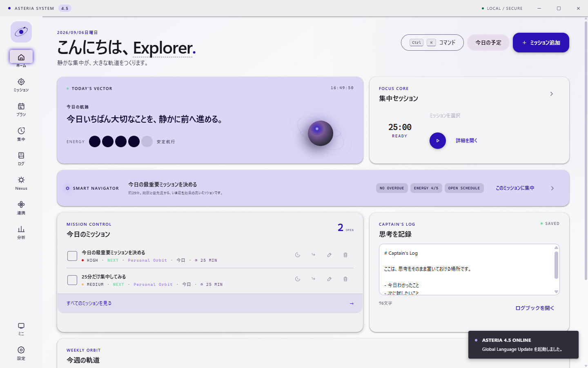Click the OPEN SCHEDULE tag
The image size is (588, 368).
point(464,188)
